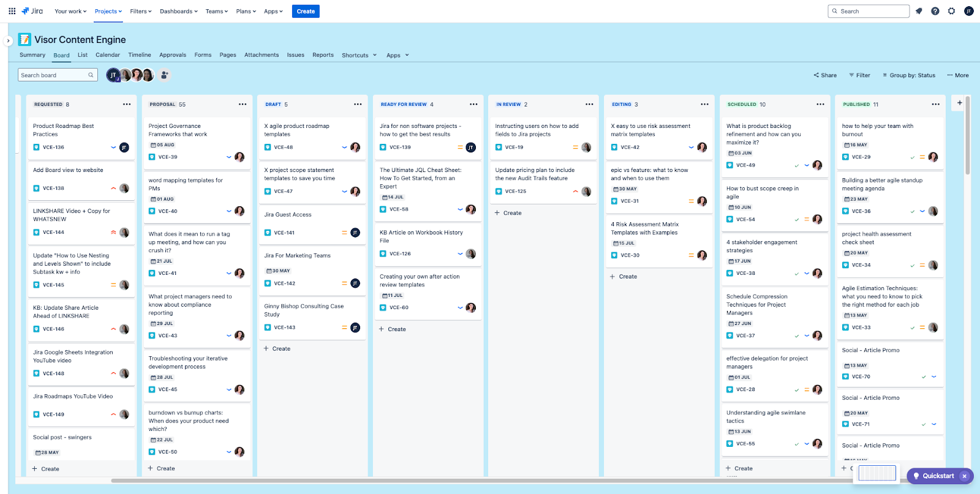Click the JT avatar filter on board
The height and width of the screenshot is (494, 980).
pos(113,75)
